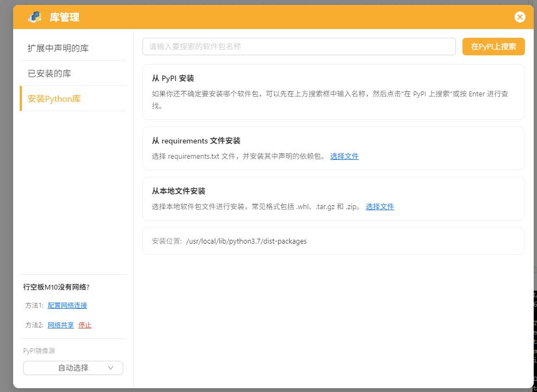
Task: Click the Python library manager logo icon
Action: click(x=35, y=17)
